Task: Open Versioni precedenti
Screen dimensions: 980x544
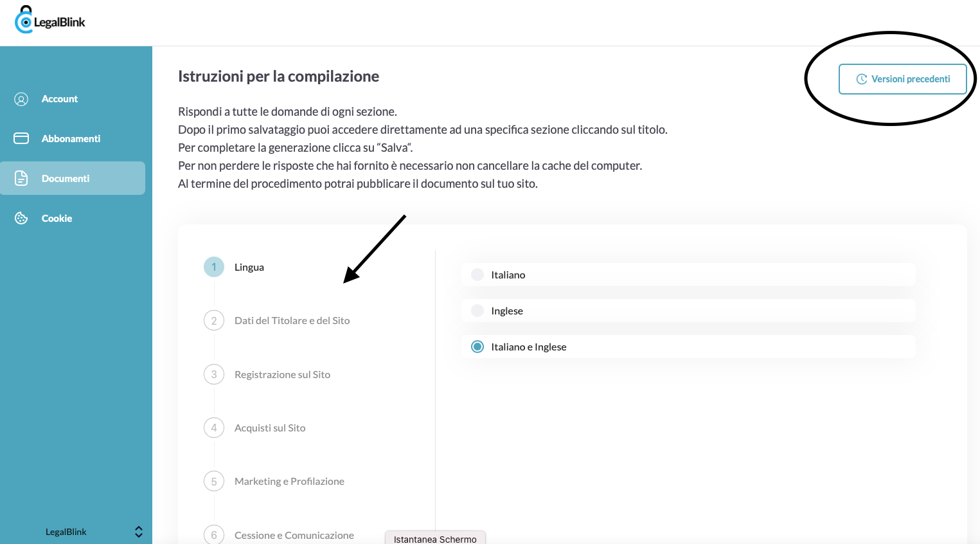Action: [x=902, y=78]
